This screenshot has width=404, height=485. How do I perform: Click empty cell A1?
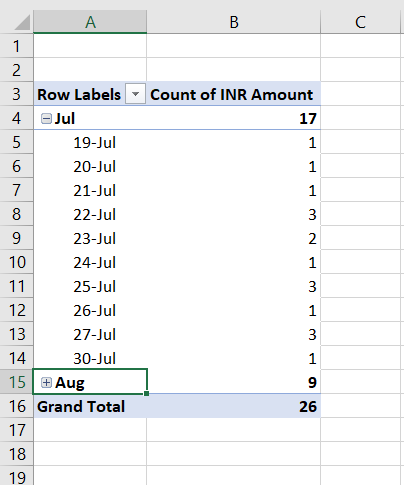coord(90,46)
